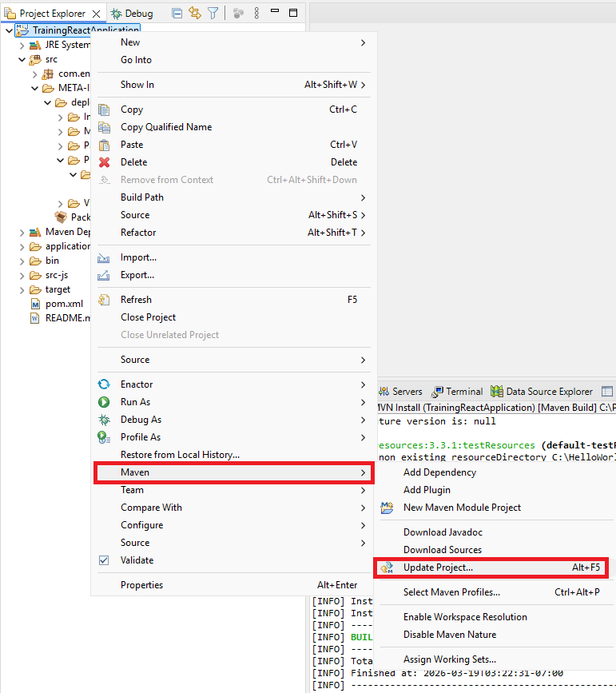Open the View Menu three-dots icon

256,13
